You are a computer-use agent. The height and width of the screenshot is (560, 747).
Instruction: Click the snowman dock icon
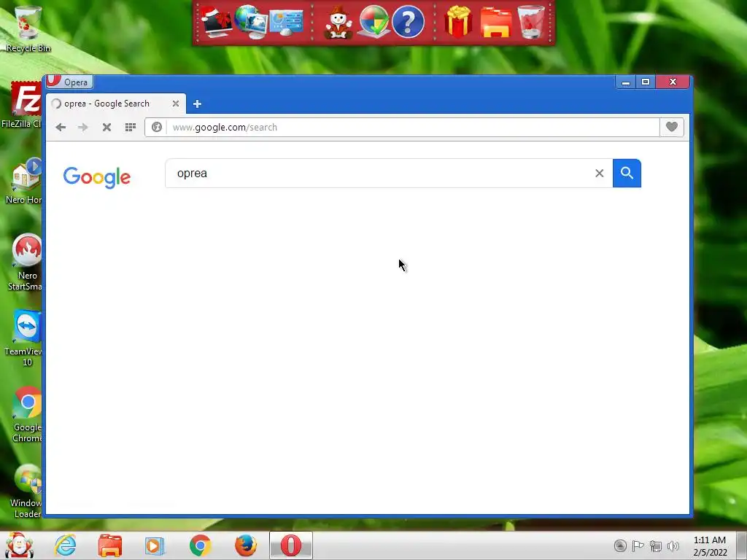338,23
